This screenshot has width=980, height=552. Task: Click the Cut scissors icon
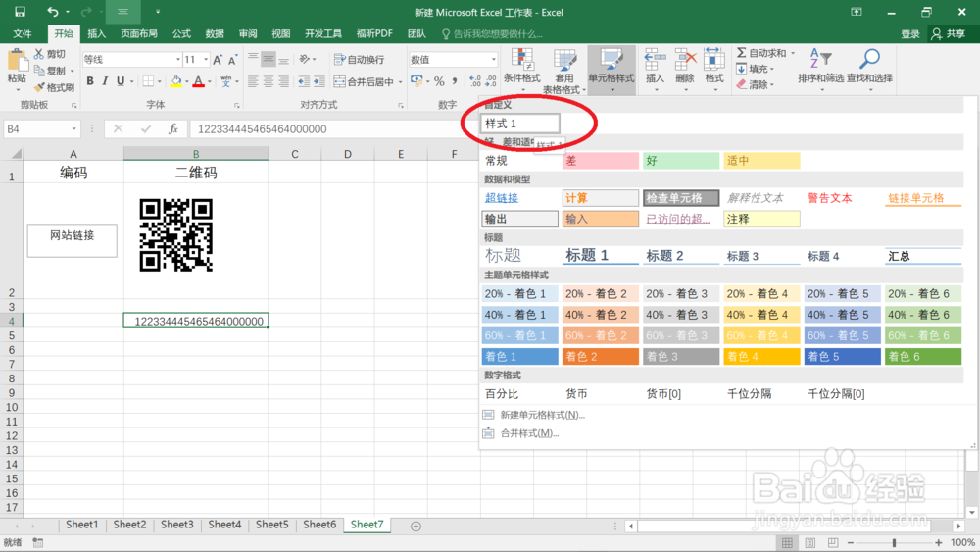(x=39, y=54)
